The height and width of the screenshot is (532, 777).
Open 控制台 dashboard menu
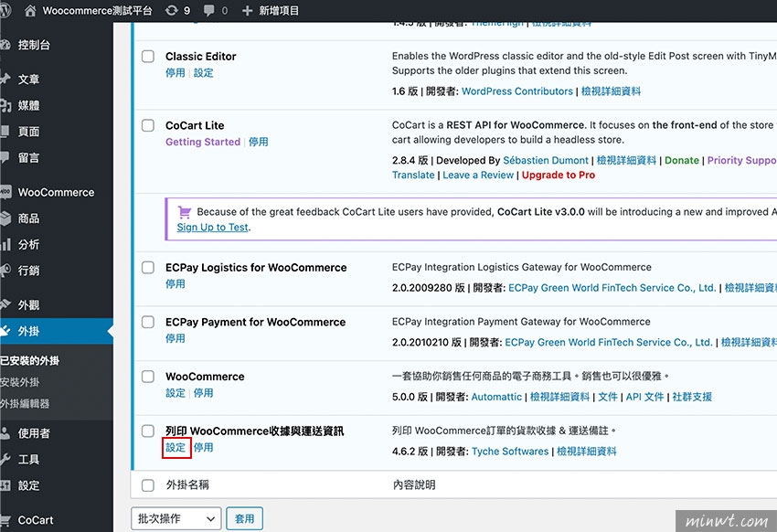coord(34,45)
